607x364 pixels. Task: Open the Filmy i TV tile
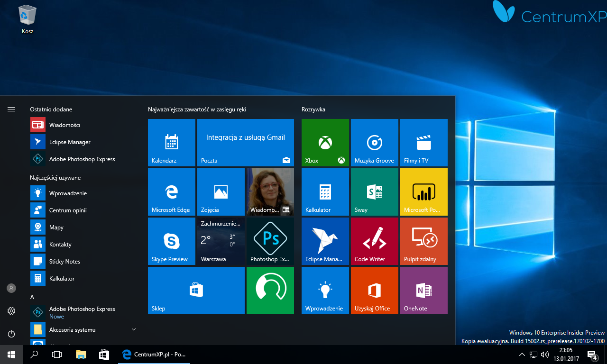[424, 143]
